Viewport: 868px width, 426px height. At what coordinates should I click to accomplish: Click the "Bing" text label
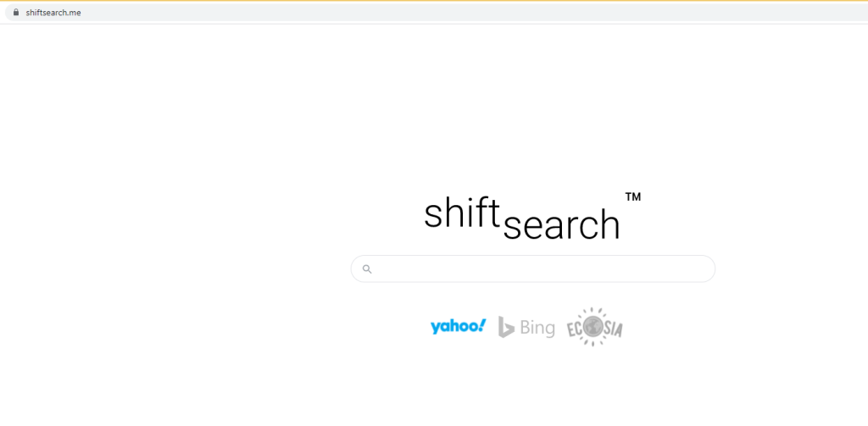[537, 328]
